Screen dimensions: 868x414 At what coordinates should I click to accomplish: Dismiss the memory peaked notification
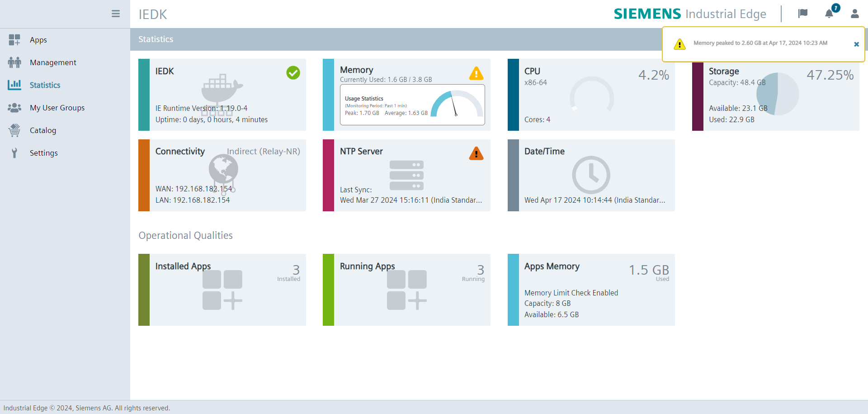[856, 44]
